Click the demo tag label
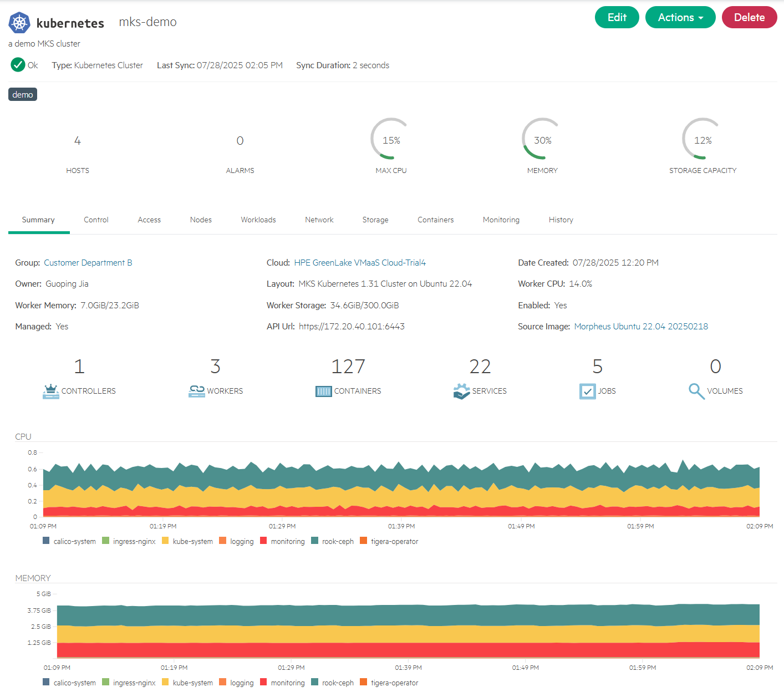 point(22,94)
